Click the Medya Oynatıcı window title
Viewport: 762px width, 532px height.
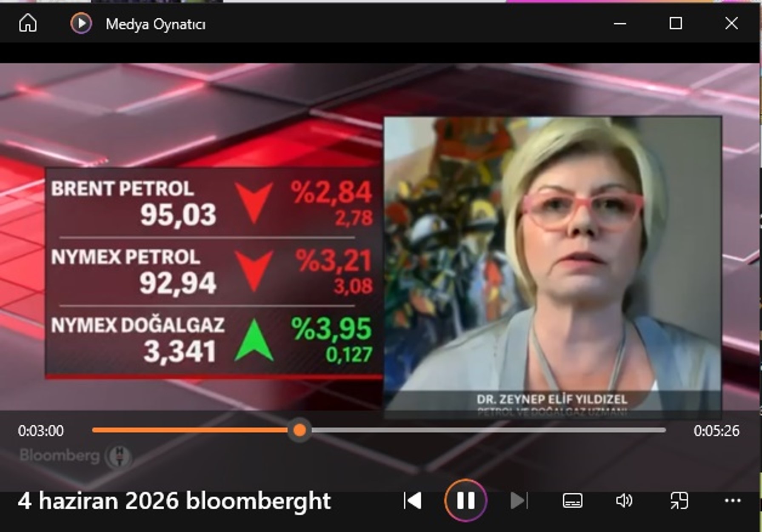point(155,24)
